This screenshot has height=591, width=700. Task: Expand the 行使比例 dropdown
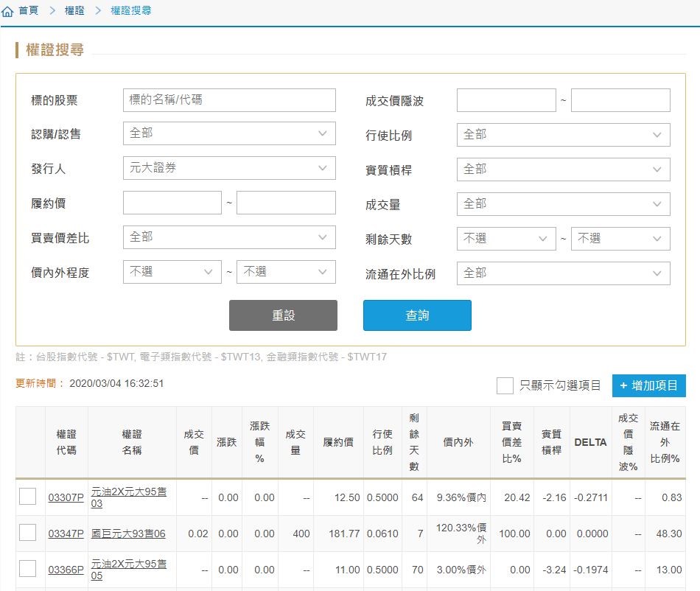pyautogui.click(x=564, y=135)
